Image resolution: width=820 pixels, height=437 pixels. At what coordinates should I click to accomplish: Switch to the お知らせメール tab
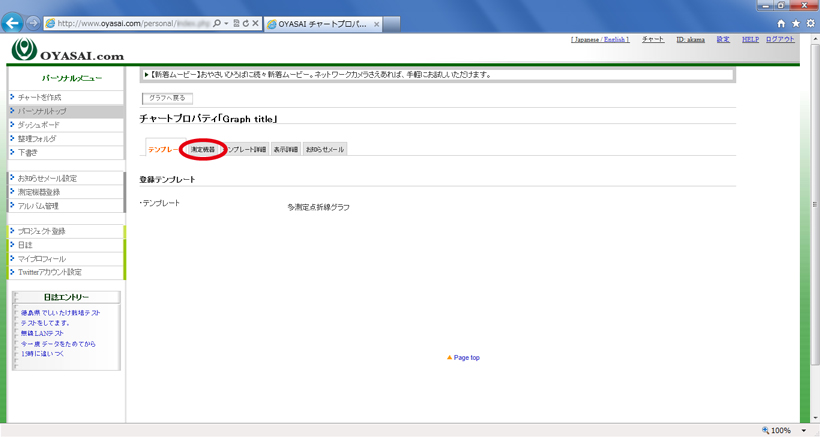pos(325,150)
